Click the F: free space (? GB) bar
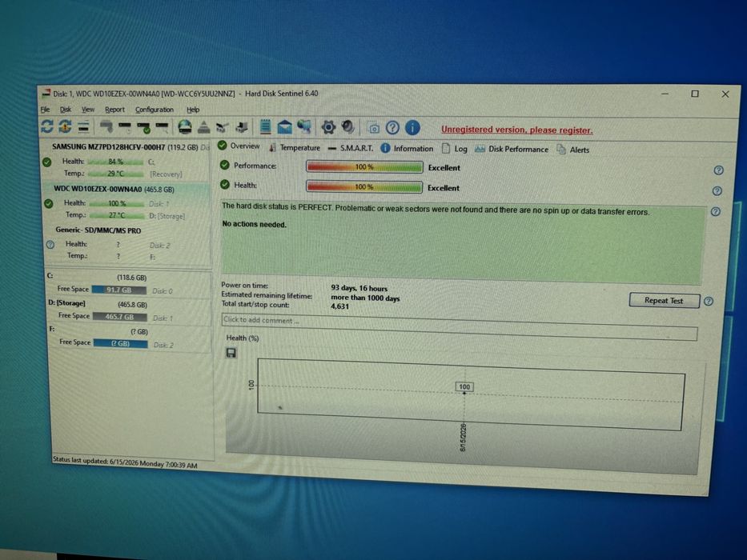 point(121,343)
